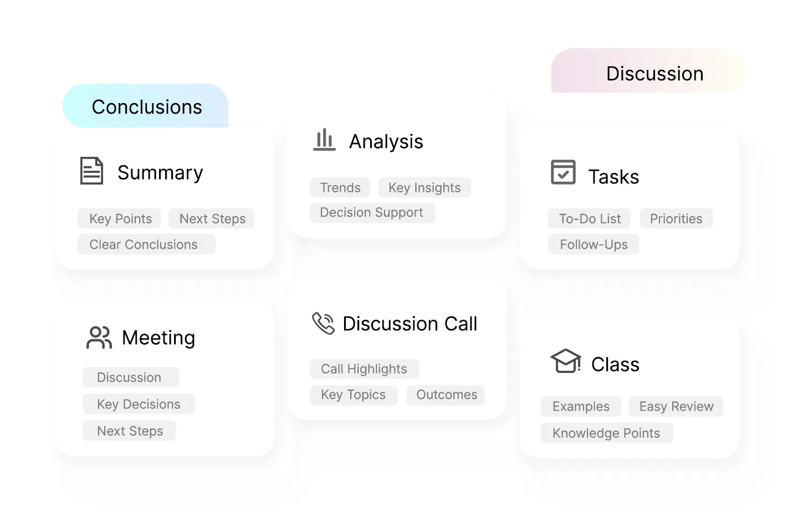808x532 pixels.
Task: Select the Conclusions tab label
Action: (146, 107)
